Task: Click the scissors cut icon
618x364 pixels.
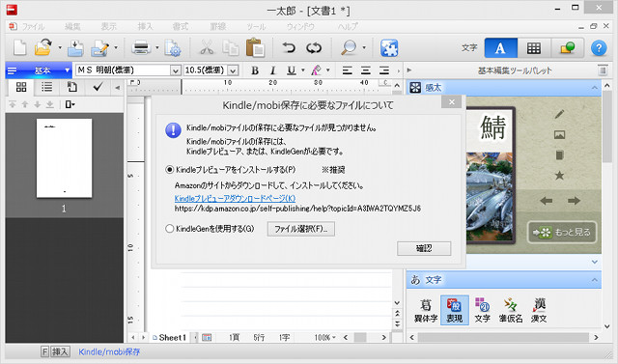Action: [206, 47]
